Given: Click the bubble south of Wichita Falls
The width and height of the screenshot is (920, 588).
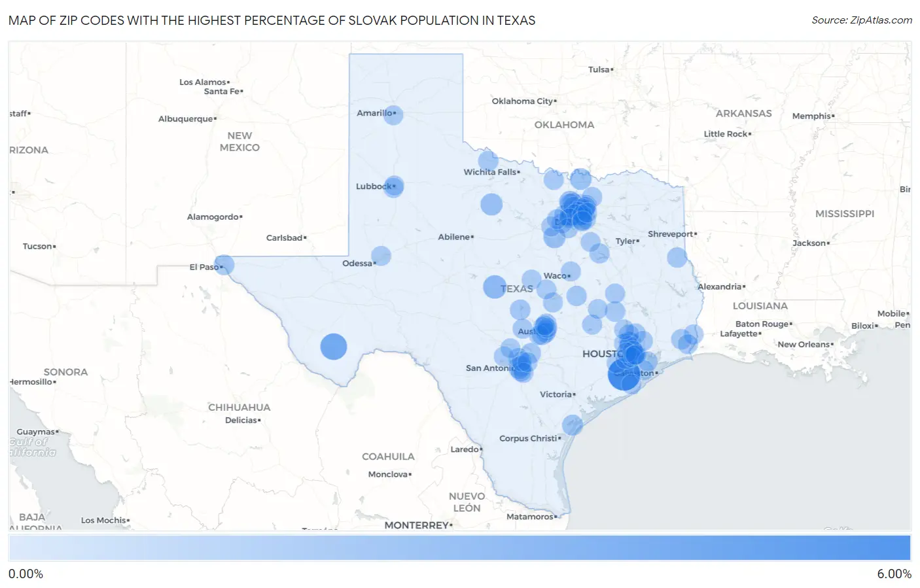Looking at the screenshot, I should coord(491,204).
